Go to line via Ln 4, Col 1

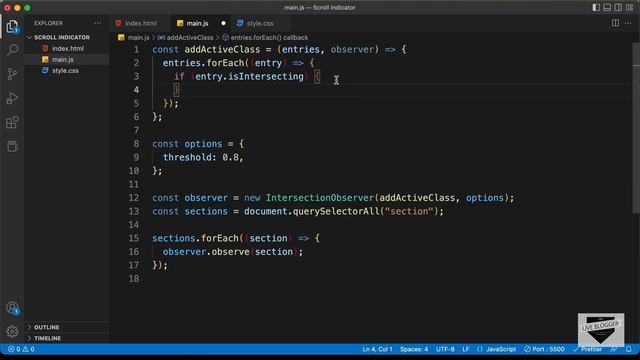pos(377,349)
